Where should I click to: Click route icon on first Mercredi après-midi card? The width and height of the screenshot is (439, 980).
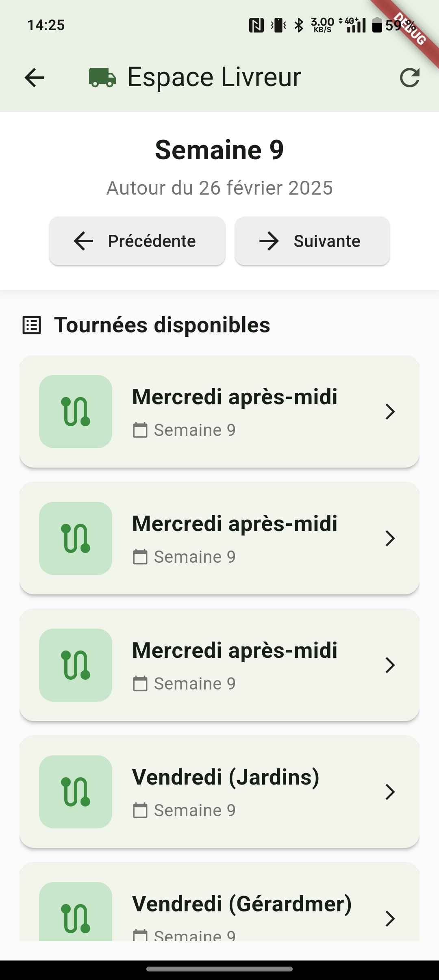coord(76,412)
